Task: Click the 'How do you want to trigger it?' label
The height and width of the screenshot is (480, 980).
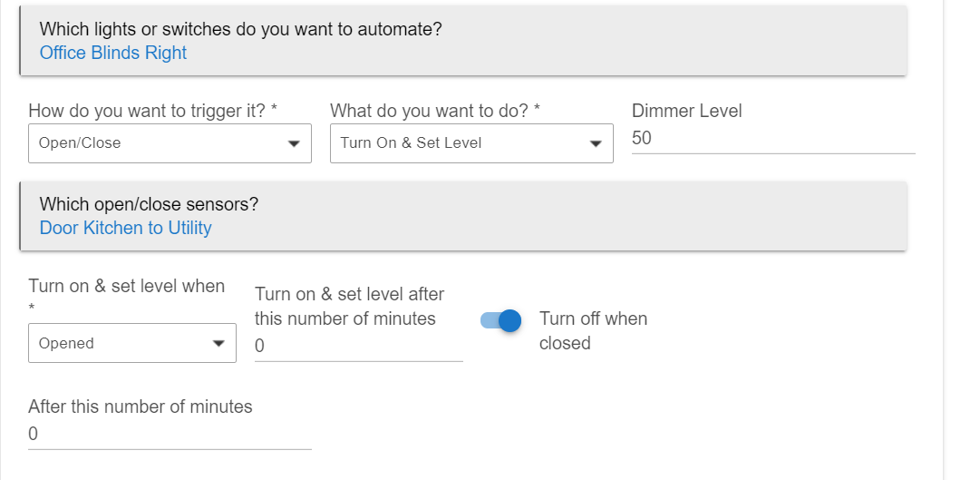Action: click(x=152, y=111)
